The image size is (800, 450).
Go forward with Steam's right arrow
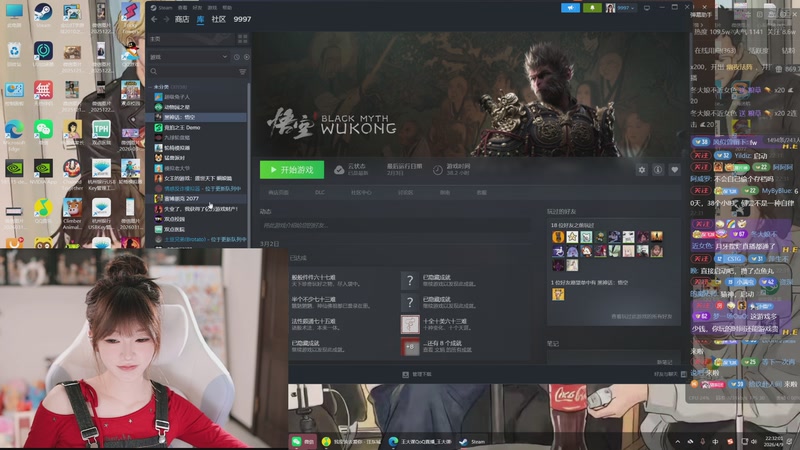[166, 19]
